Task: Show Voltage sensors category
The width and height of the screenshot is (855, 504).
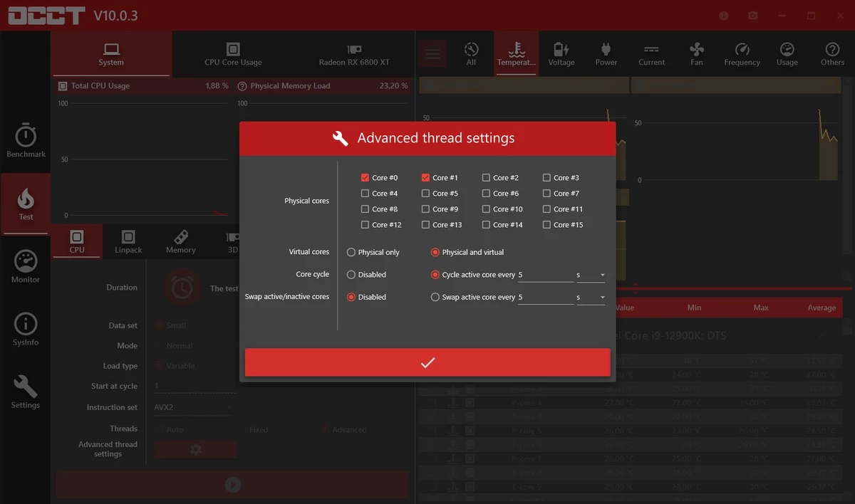Action: point(561,54)
